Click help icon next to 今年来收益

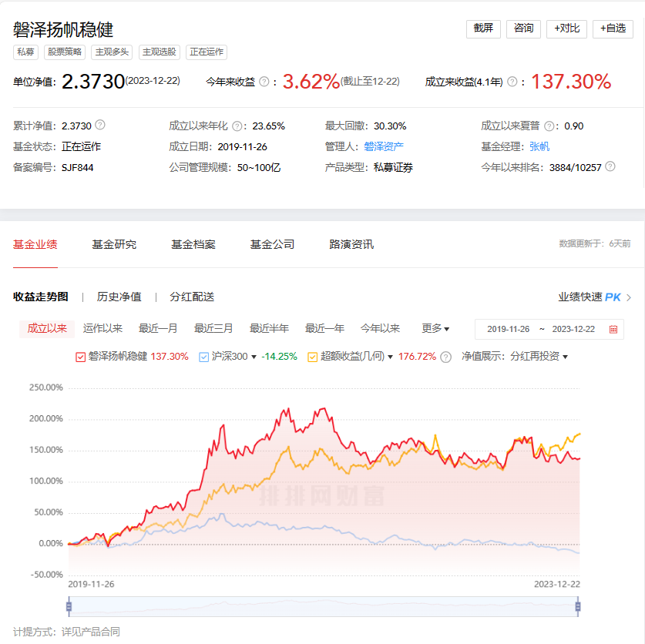click(264, 82)
